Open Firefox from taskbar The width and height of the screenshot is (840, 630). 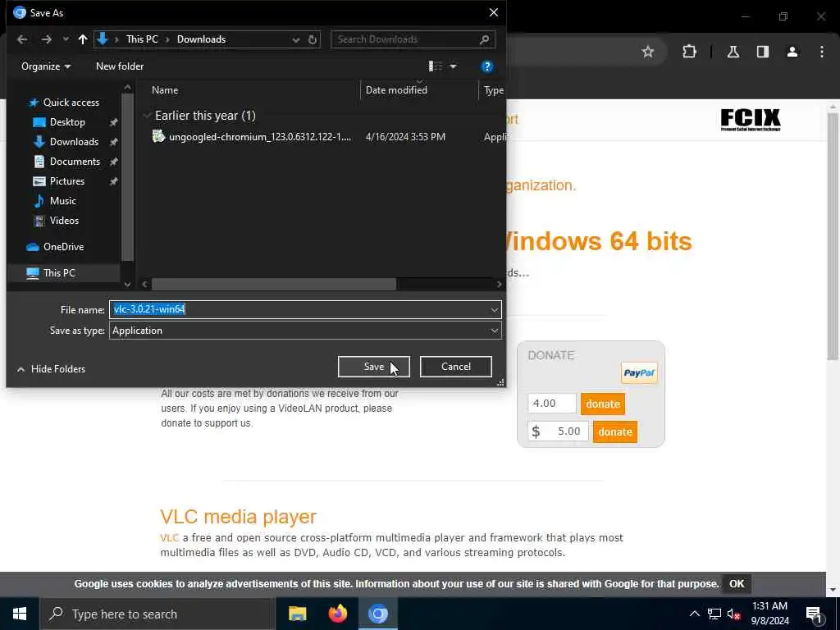coord(337,614)
